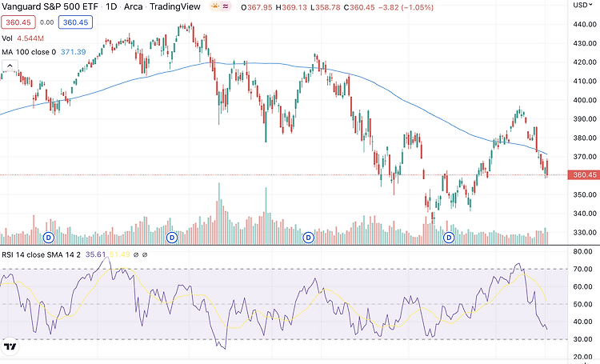Click the purple RSI value 35.61
This screenshot has height=364, width=600.
[95, 254]
